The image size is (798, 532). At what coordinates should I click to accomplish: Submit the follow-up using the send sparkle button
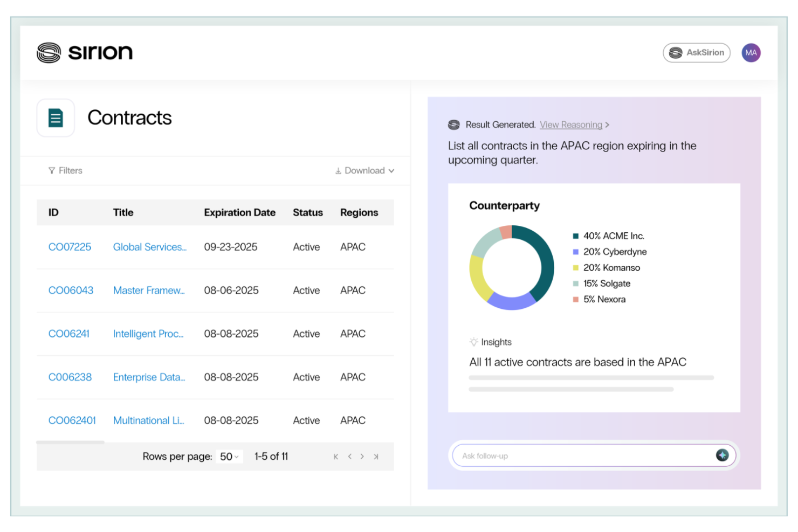click(x=723, y=455)
